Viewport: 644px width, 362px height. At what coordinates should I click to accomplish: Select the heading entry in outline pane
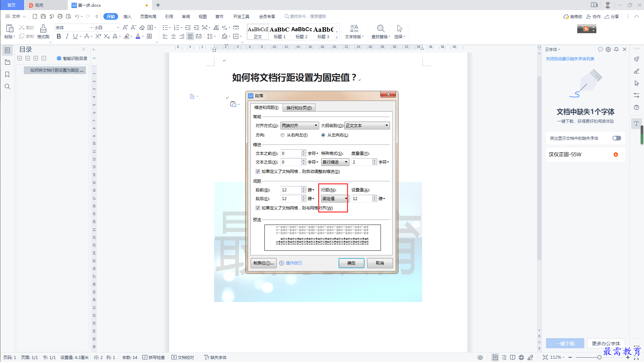point(55,70)
